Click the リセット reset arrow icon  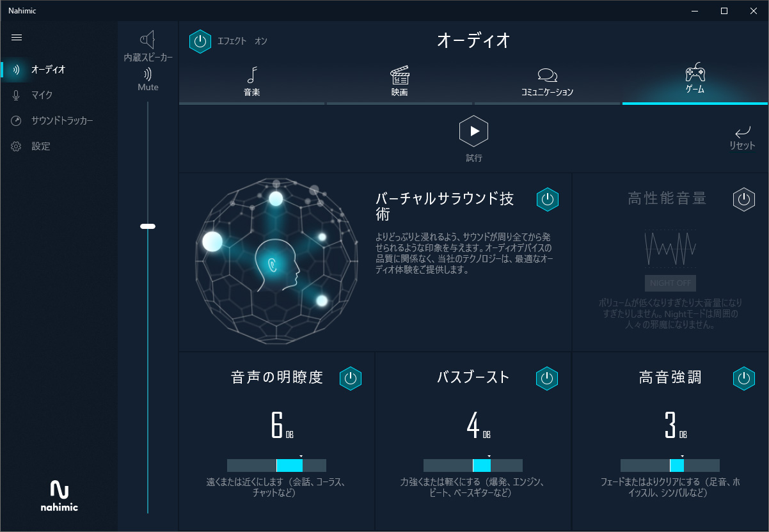742,132
